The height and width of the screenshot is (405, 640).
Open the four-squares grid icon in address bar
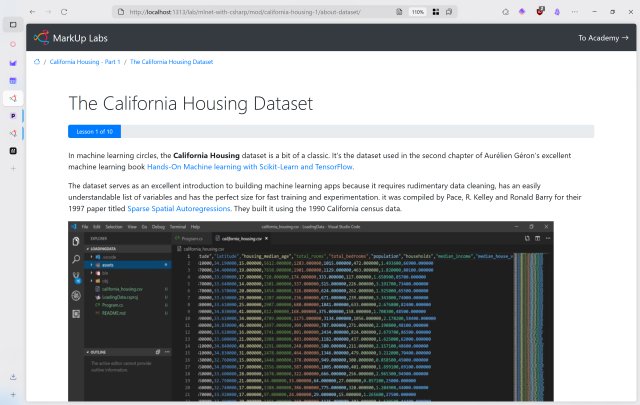436,12
